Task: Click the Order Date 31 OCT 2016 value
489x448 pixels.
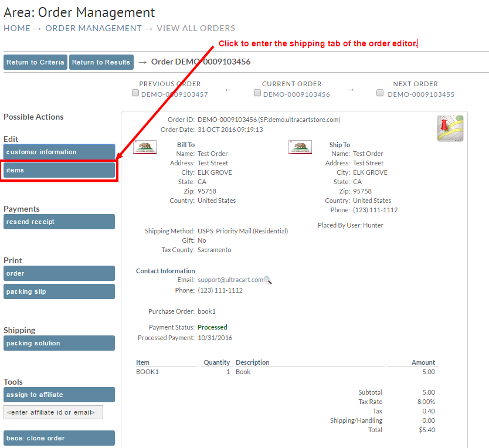Action: 230,130
